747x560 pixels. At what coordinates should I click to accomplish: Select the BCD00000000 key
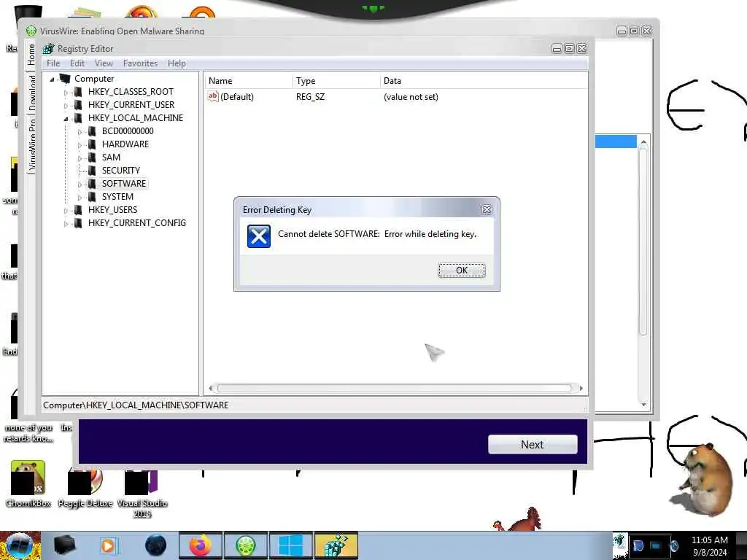click(x=128, y=131)
